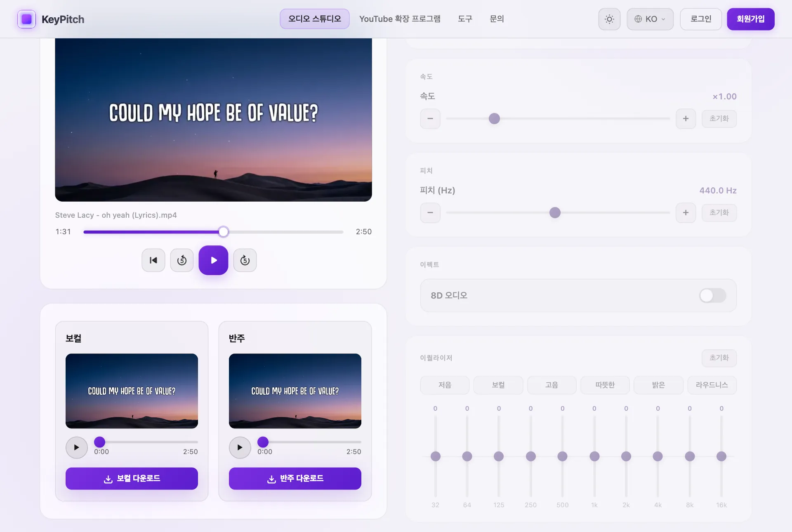Click the main playback progress slider handle
This screenshot has width=792, height=532.
223,232
